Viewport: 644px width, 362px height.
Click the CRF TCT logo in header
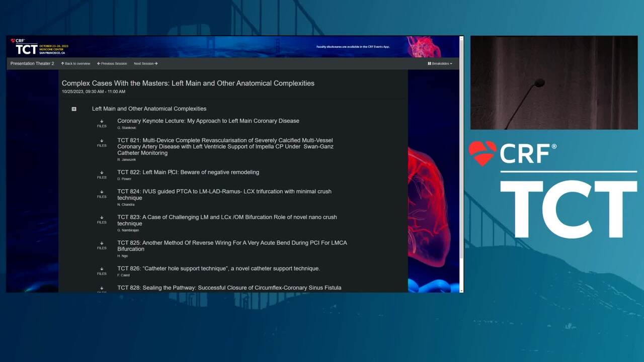point(39,47)
